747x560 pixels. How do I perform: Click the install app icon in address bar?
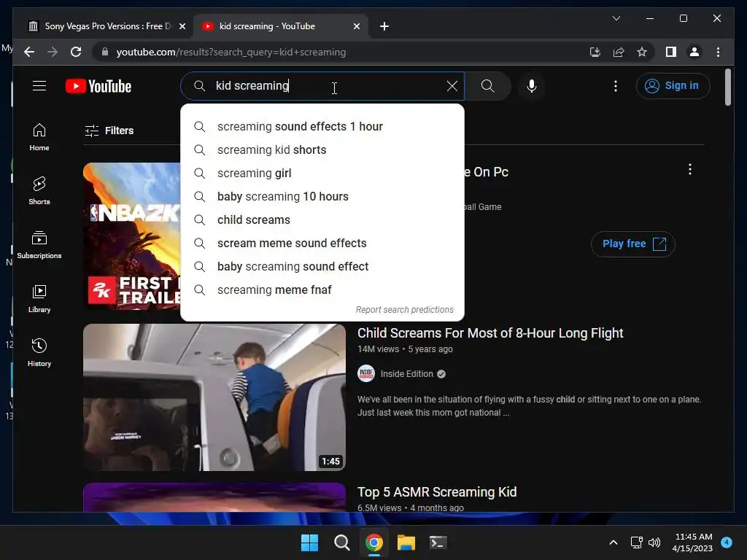595,52
